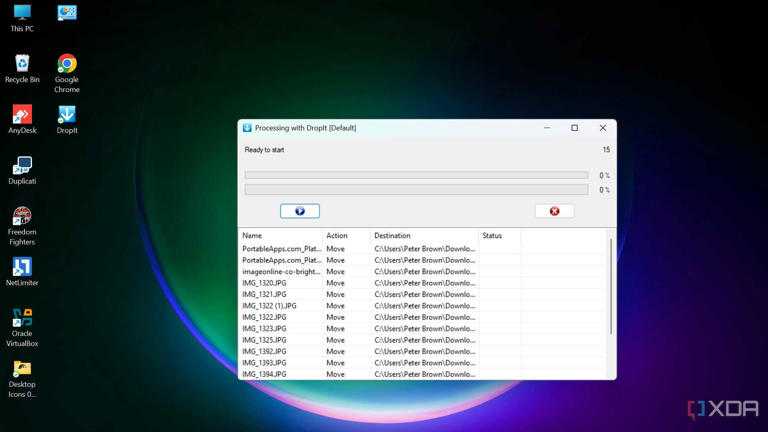Click the upper progress bar

[x=416, y=175]
